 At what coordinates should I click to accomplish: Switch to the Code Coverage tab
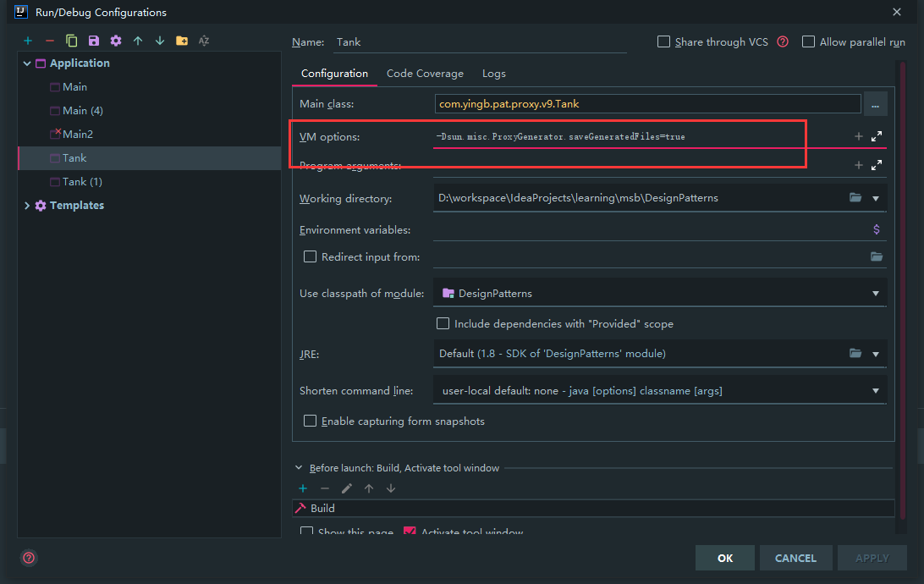(425, 74)
